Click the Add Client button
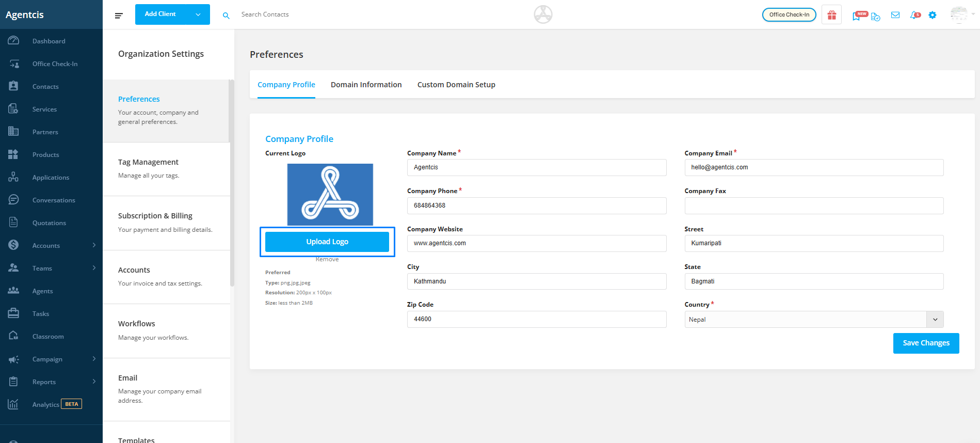The width and height of the screenshot is (980, 443). coord(160,14)
